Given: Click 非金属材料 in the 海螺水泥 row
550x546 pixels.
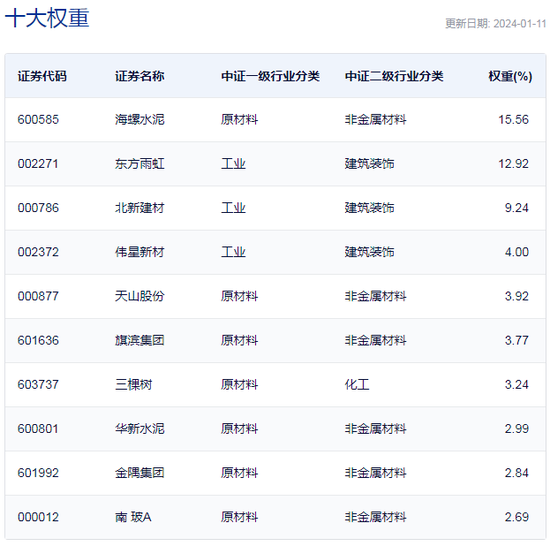Looking at the screenshot, I should (375, 120).
